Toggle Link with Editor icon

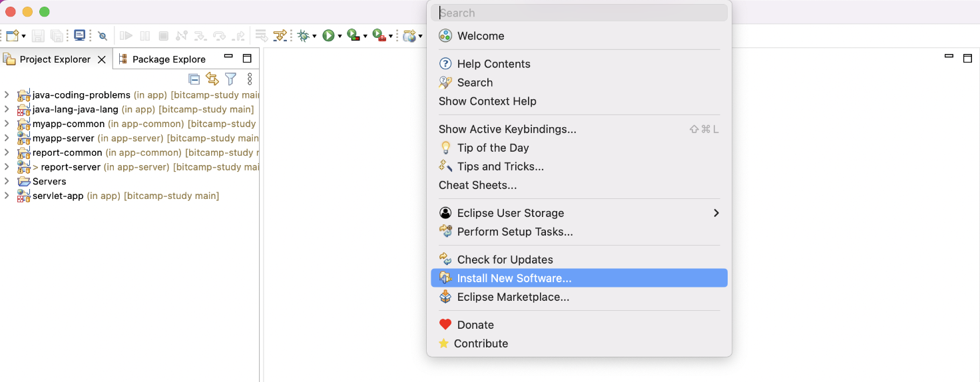click(x=212, y=79)
